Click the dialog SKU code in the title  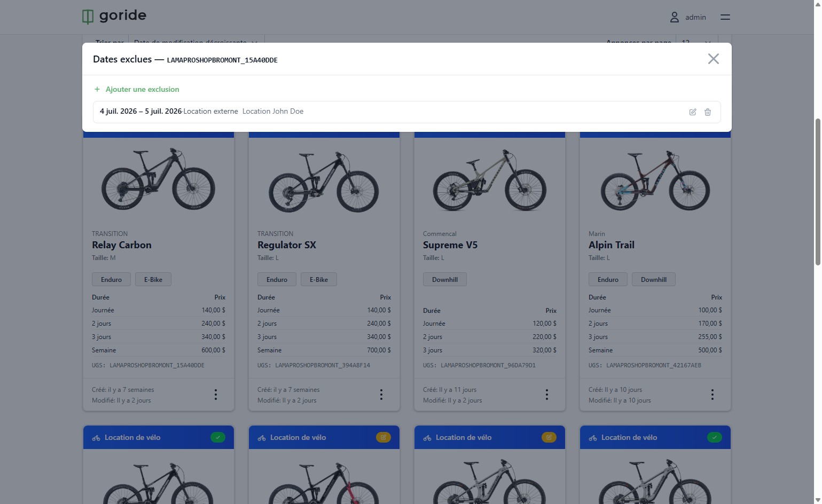pyautogui.click(x=222, y=60)
